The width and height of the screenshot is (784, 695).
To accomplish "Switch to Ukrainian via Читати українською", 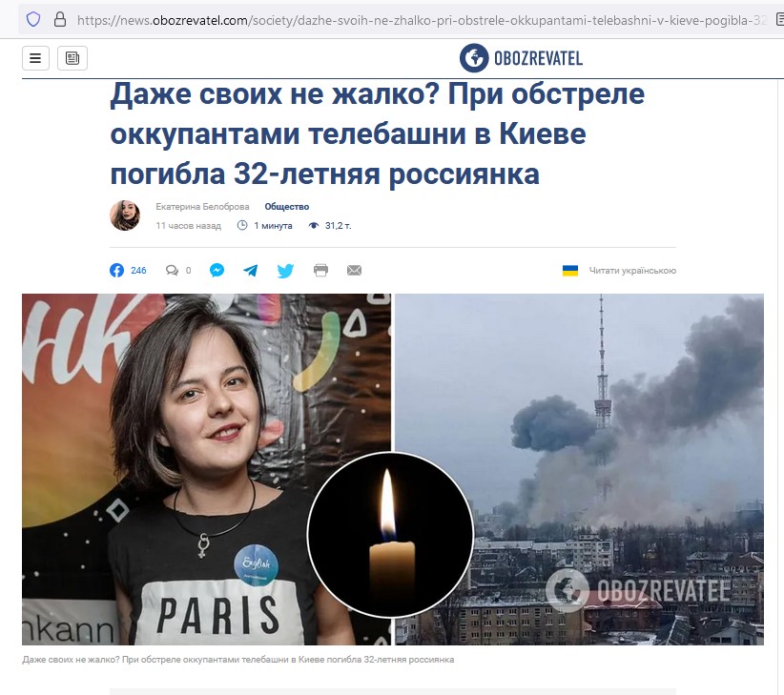I will (x=632, y=271).
